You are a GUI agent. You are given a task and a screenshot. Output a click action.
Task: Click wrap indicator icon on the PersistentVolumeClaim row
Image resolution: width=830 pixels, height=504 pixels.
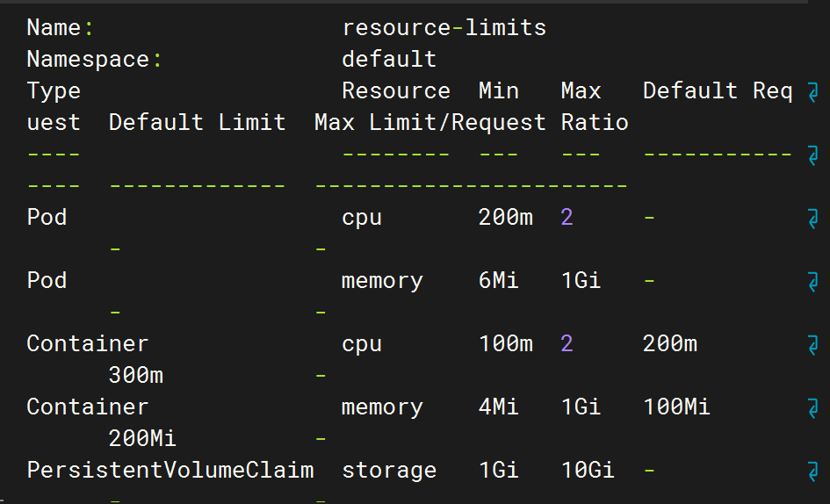[x=812, y=471]
